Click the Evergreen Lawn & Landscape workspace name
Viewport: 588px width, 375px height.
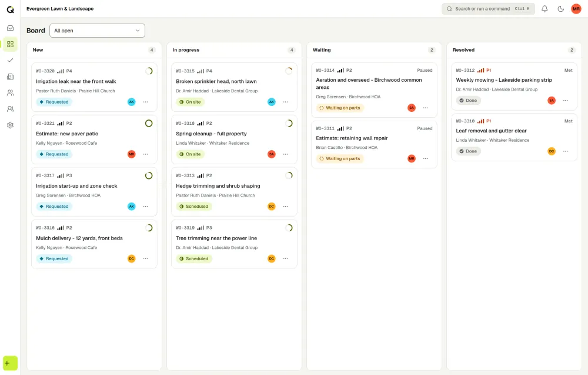coord(60,9)
